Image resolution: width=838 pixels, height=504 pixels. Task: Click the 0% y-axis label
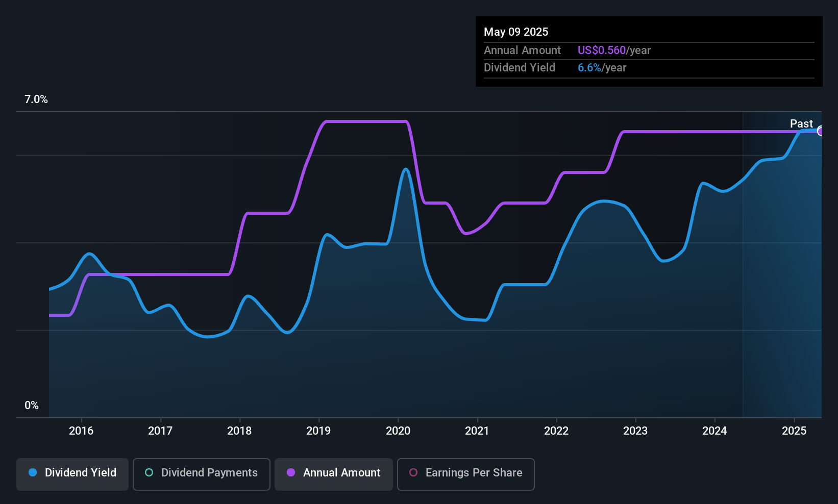(32, 406)
